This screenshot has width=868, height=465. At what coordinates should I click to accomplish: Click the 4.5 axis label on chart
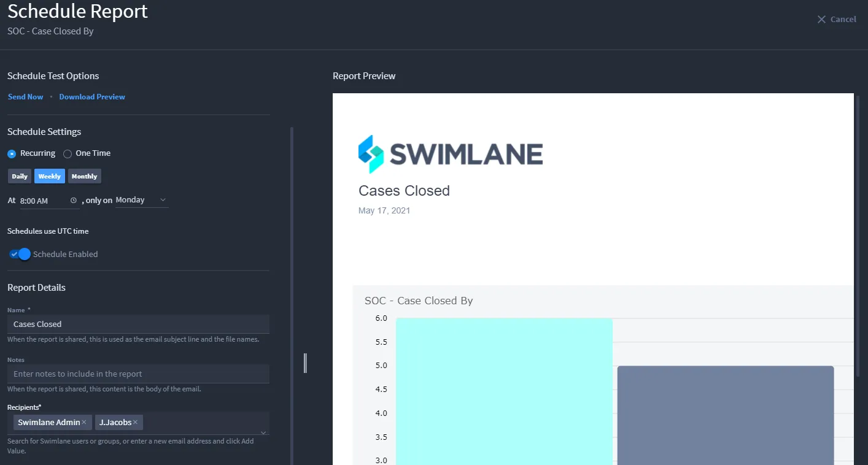[381, 389]
